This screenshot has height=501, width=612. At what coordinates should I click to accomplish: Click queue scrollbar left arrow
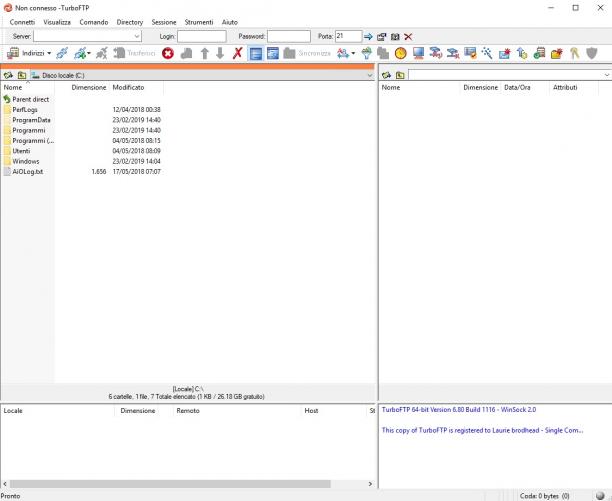[5, 484]
